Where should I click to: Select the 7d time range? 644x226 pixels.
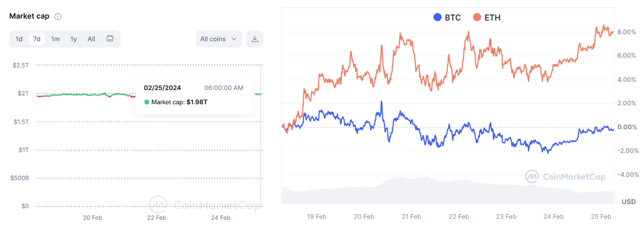click(x=37, y=39)
